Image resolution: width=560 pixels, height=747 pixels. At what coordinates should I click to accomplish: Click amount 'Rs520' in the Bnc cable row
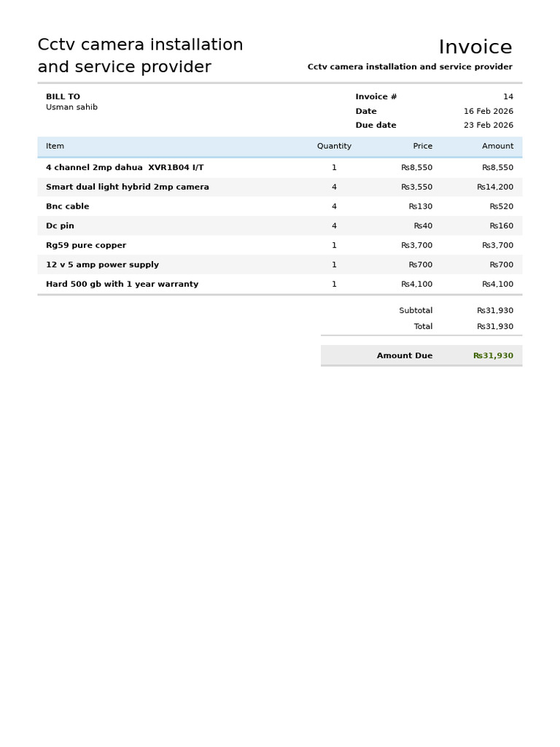click(x=502, y=206)
